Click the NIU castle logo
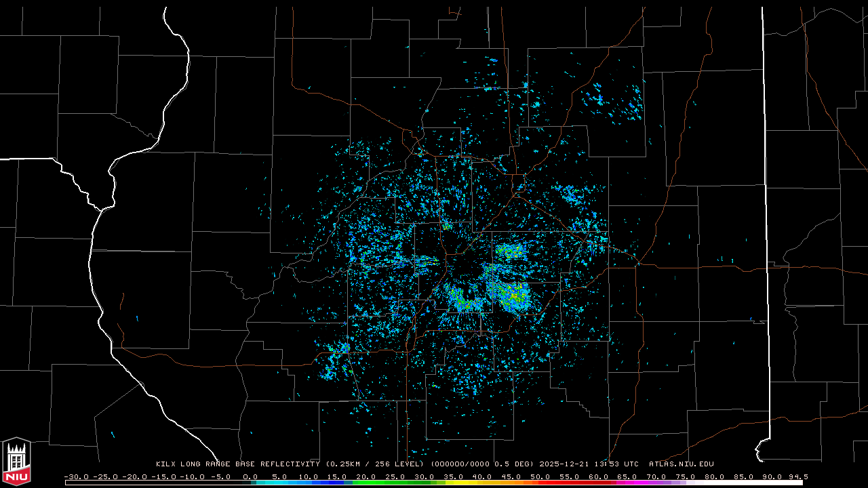 [16, 462]
